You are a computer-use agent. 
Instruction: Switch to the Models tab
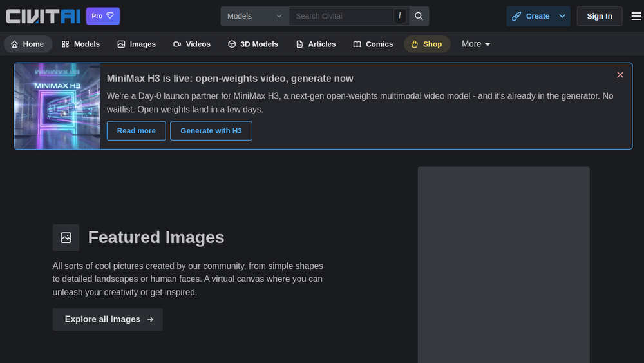81,44
